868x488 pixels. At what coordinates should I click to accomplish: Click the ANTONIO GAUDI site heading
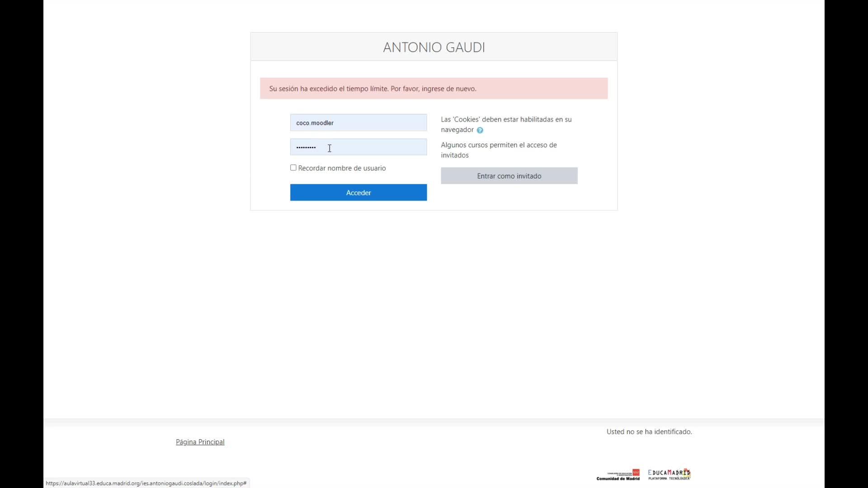coord(434,47)
